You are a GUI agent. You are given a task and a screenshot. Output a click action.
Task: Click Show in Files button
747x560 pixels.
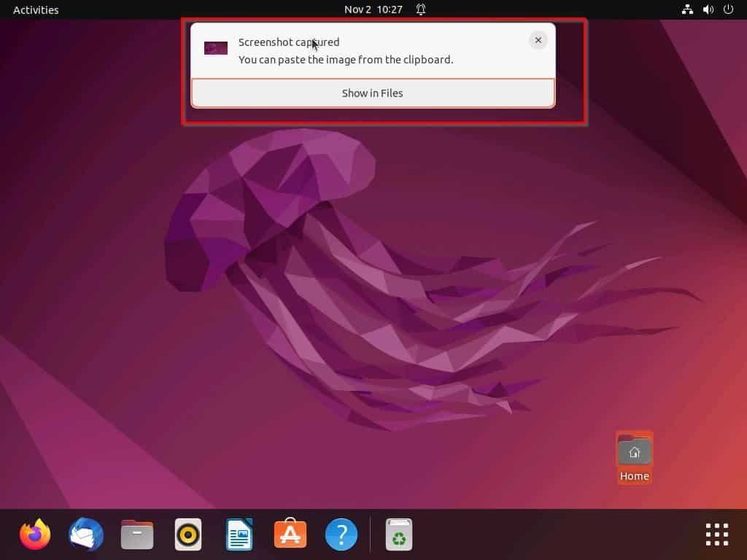pyautogui.click(x=373, y=93)
